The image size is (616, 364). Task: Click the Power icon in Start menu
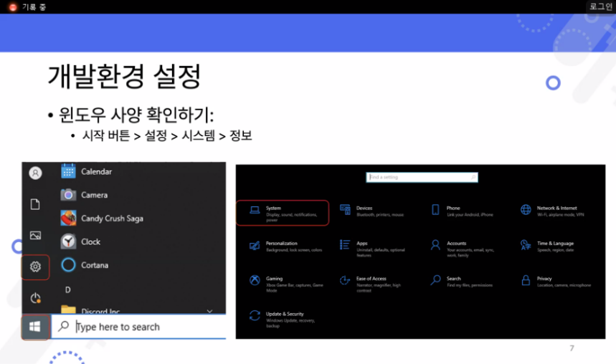(x=35, y=298)
